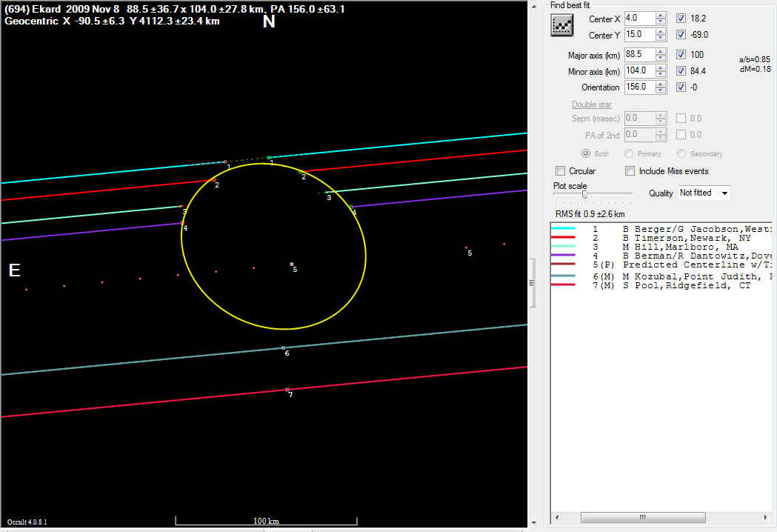Increase Major axis with the up arrow

click(661, 52)
